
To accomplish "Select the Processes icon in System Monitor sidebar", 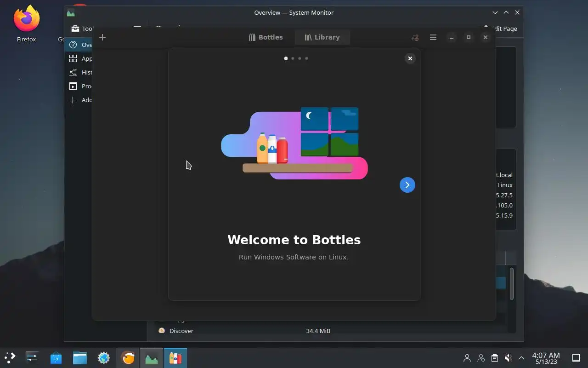I will click(73, 86).
